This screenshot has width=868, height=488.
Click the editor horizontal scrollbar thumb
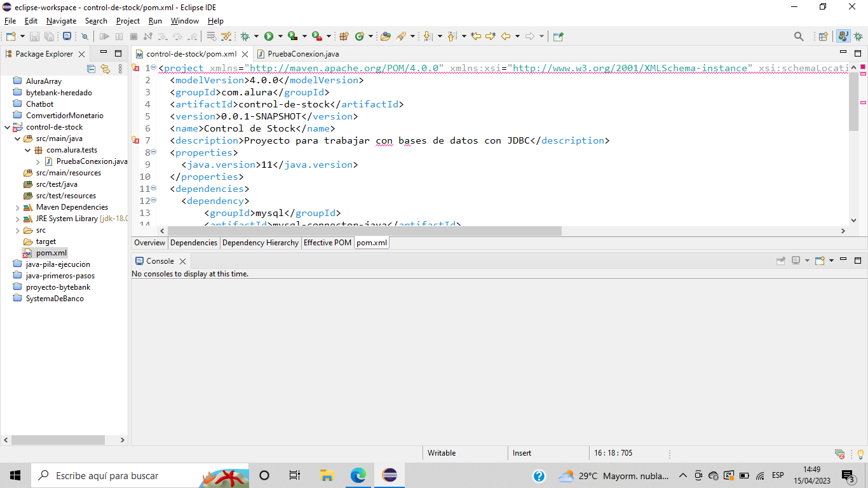pos(365,231)
